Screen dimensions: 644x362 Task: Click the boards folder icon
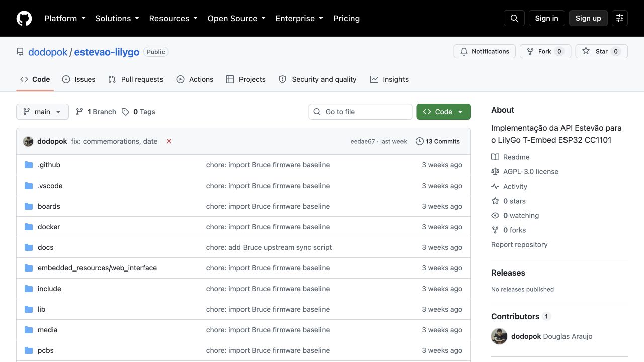[29, 206]
